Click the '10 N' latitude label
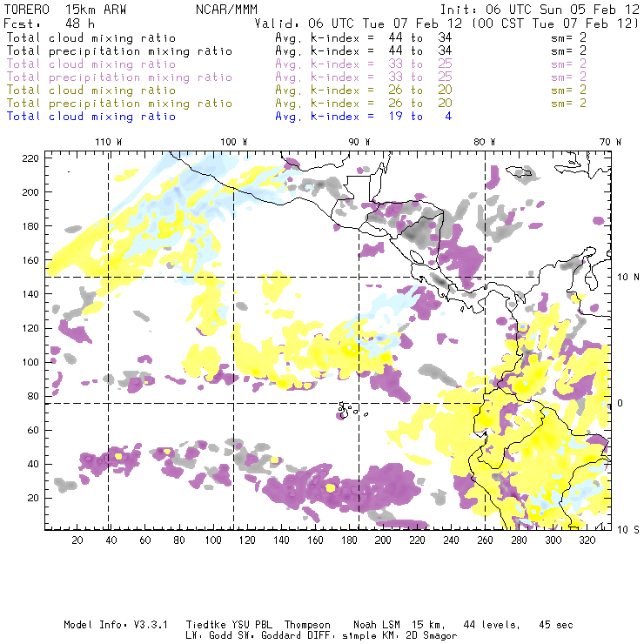 tap(628, 278)
